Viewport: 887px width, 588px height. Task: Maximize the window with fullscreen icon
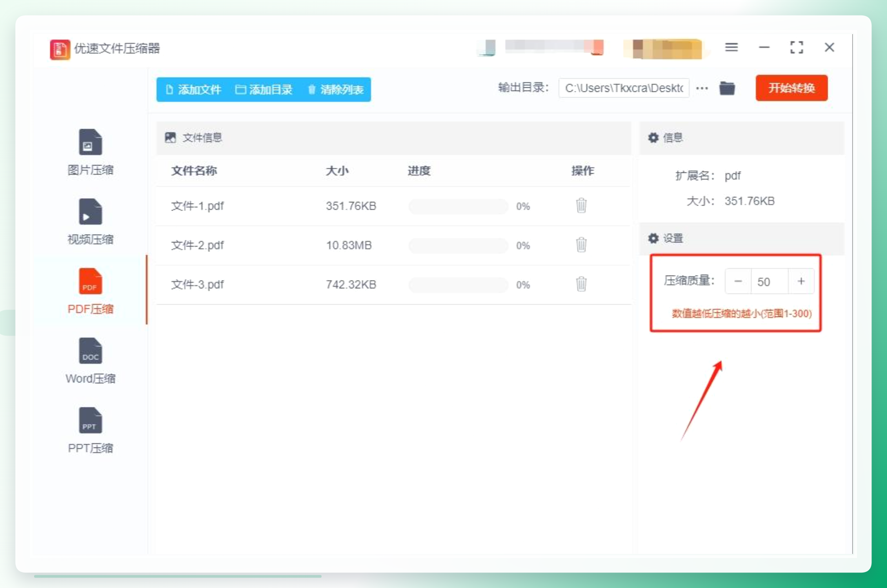796,47
